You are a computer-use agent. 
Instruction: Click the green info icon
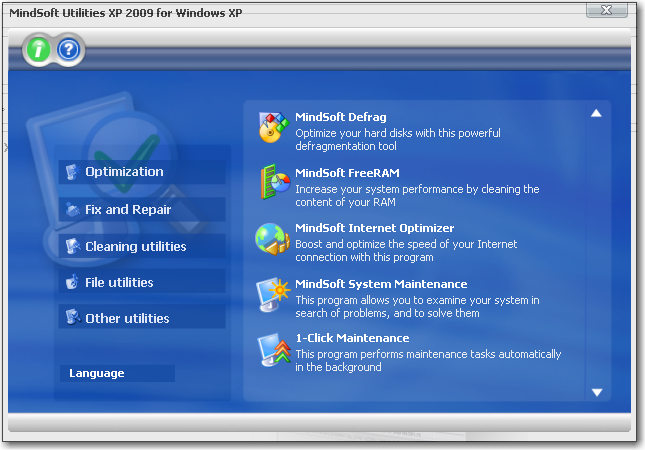pos(38,50)
